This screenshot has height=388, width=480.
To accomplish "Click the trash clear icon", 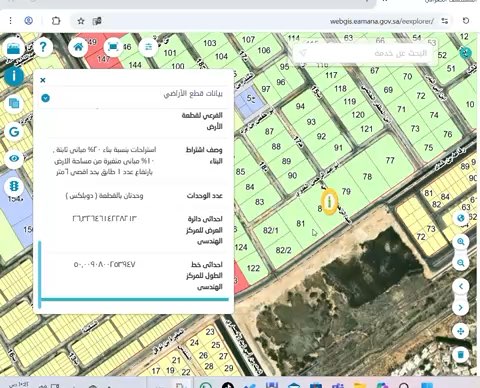I will 461,354.
